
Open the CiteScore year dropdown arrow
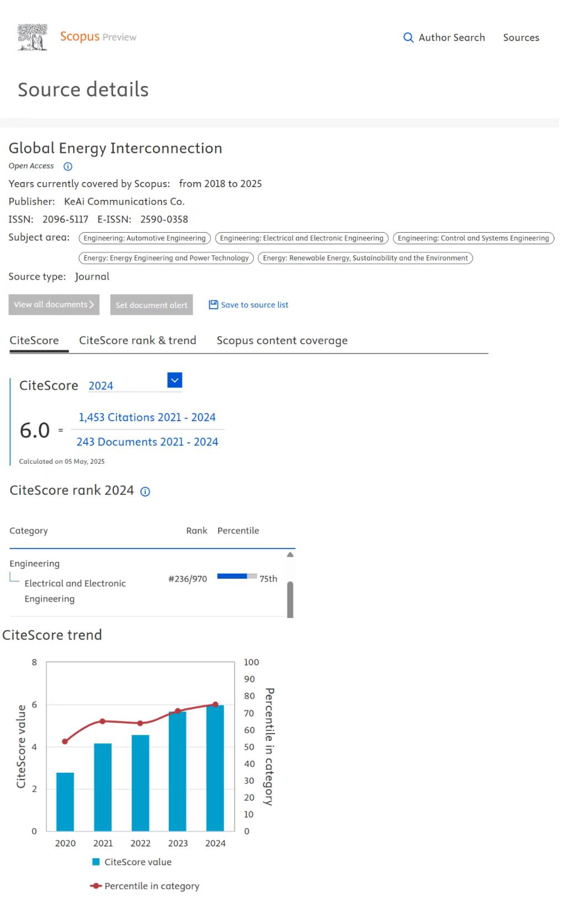tap(175, 380)
